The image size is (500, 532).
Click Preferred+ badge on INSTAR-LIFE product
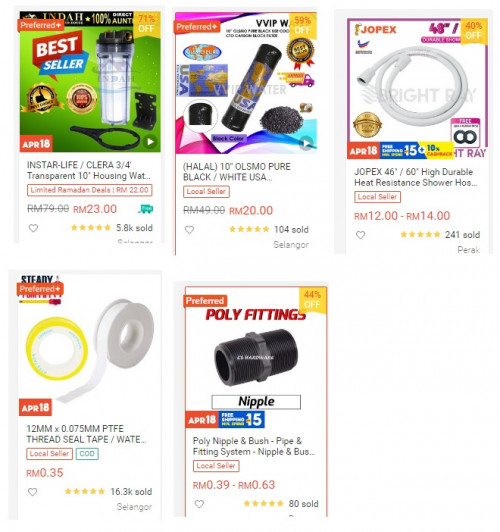tap(41, 25)
